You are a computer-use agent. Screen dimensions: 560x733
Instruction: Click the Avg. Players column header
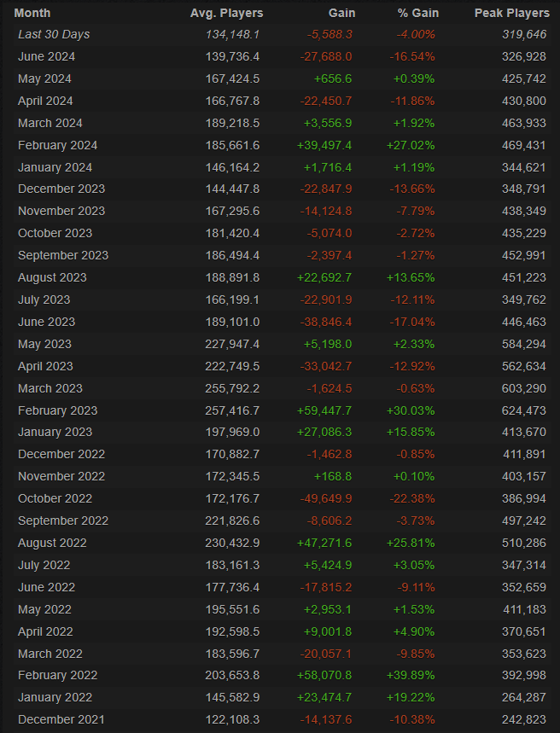[226, 13]
